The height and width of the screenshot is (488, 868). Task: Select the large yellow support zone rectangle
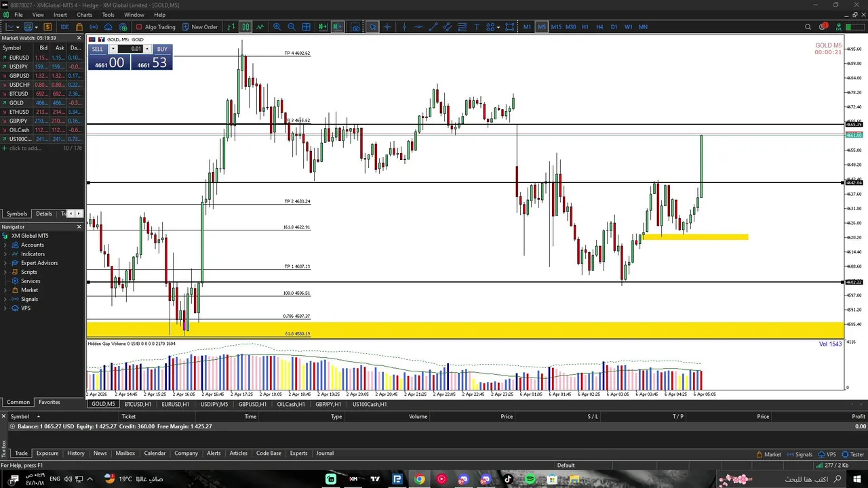pyautogui.click(x=465, y=329)
